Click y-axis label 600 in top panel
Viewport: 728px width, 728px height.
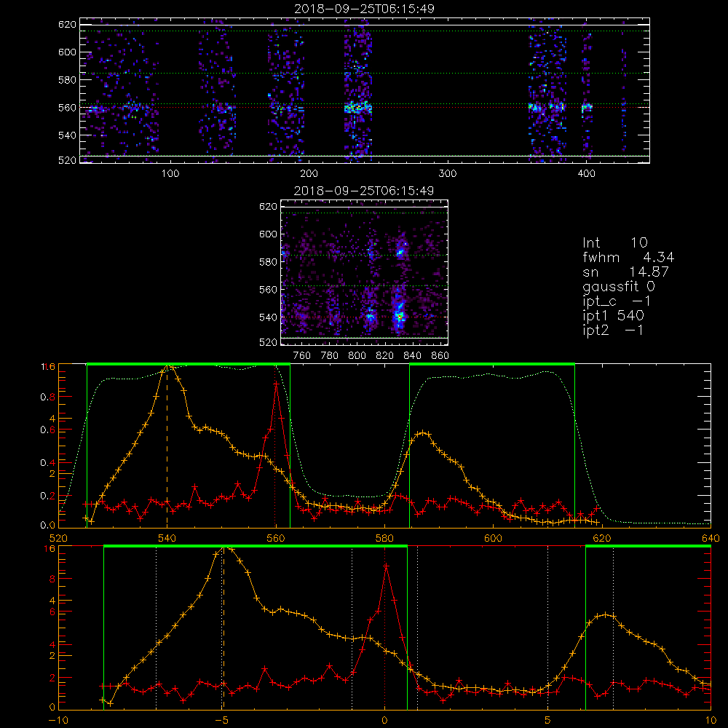pos(67,52)
